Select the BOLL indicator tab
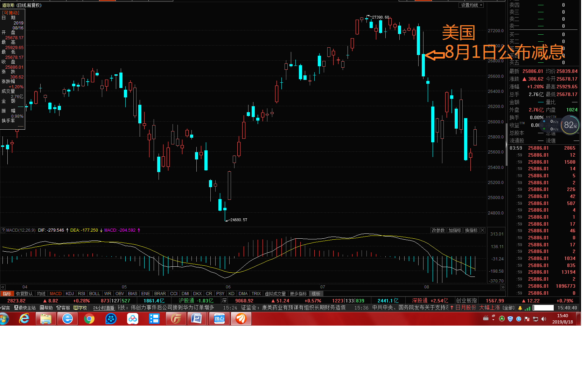The height and width of the screenshot is (368, 588). click(94, 294)
